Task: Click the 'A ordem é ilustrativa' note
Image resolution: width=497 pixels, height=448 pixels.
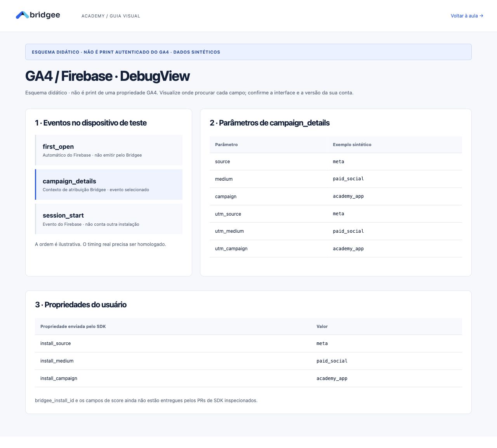Action: (101, 244)
